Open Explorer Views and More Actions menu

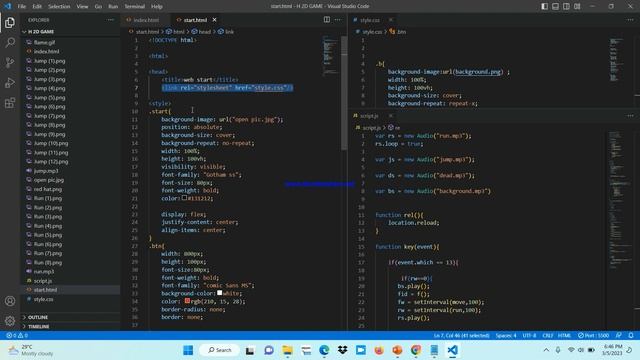[x=111, y=20]
